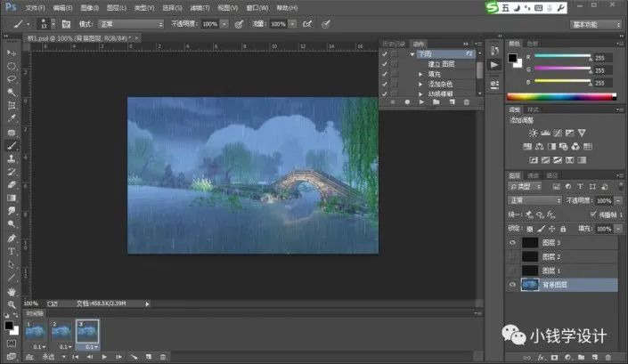Toggle checkmark of 添加杂色 action step
Image resolution: width=628 pixels, height=364 pixels.
[x=385, y=84]
